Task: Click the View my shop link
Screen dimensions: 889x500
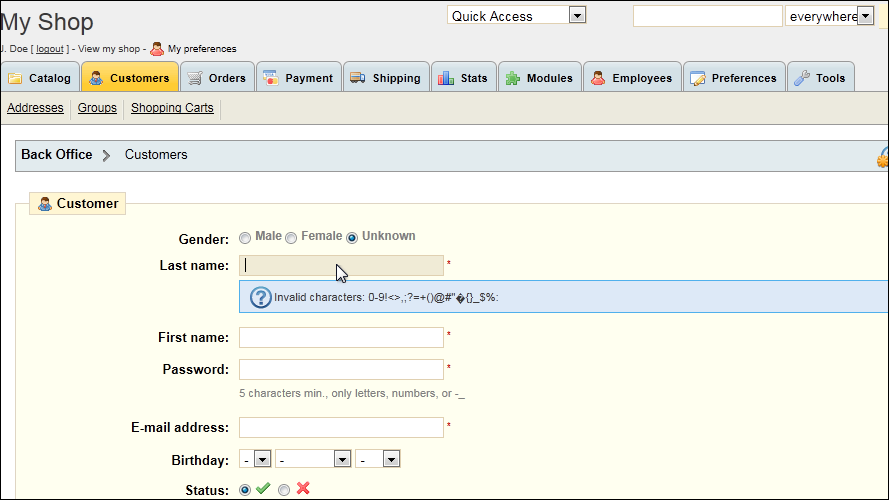Action: click(x=109, y=49)
